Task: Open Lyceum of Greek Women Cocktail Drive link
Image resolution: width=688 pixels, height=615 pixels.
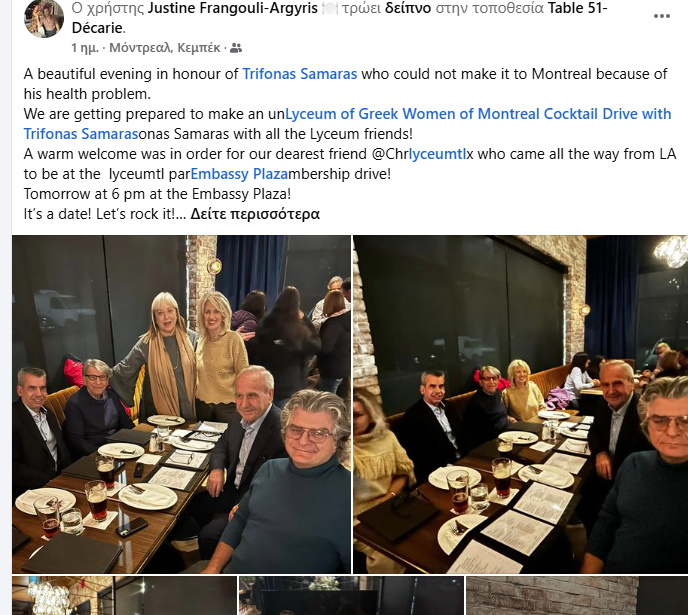Action: [x=478, y=114]
